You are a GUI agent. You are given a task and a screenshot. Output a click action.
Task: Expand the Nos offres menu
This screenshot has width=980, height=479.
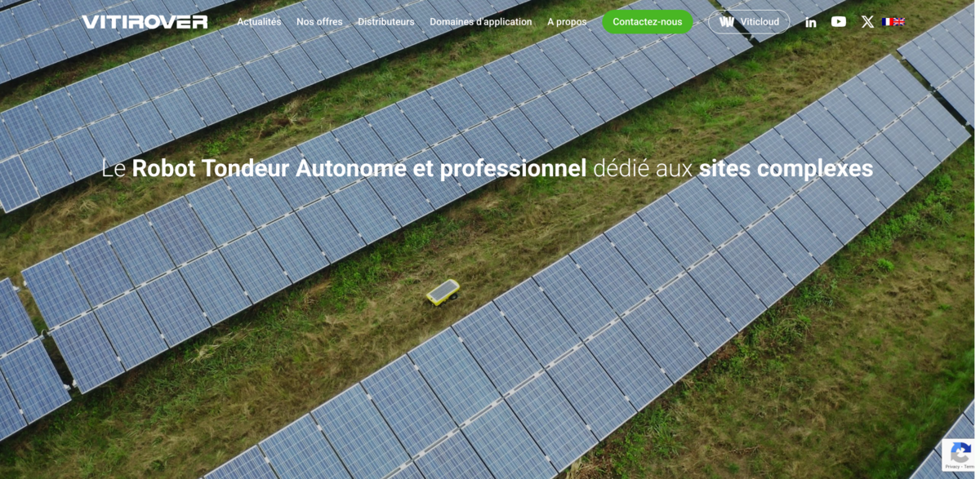click(319, 22)
